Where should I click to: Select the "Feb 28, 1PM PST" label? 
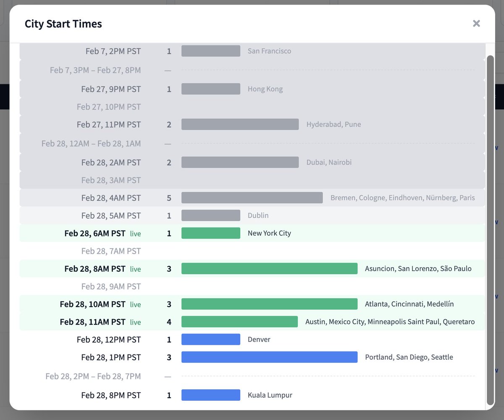pos(111,357)
